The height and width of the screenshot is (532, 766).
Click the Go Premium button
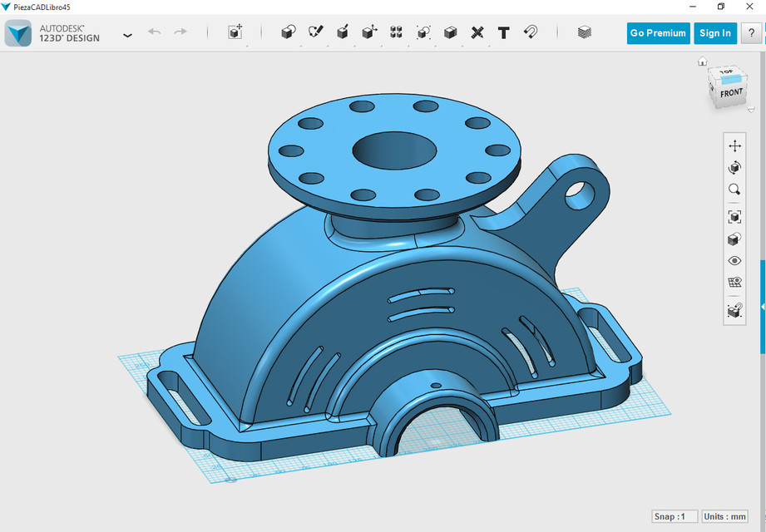[658, 32]
